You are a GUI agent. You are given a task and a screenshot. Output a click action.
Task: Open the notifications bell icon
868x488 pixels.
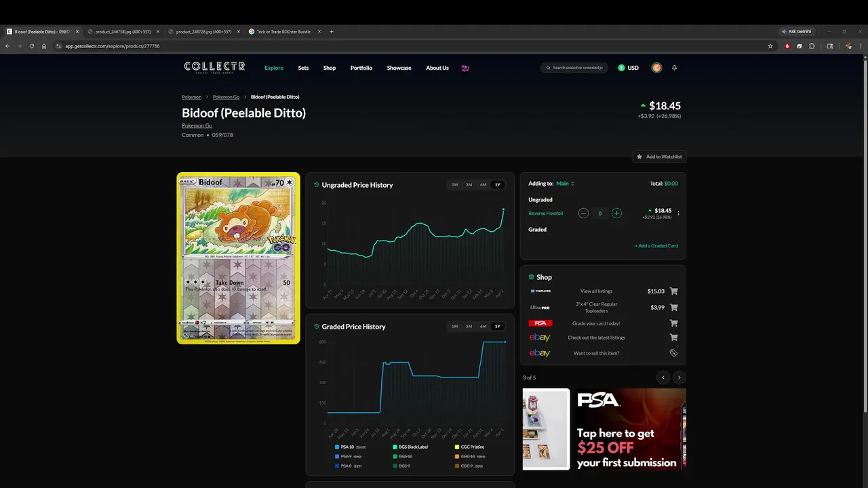[x=674, y=68]
